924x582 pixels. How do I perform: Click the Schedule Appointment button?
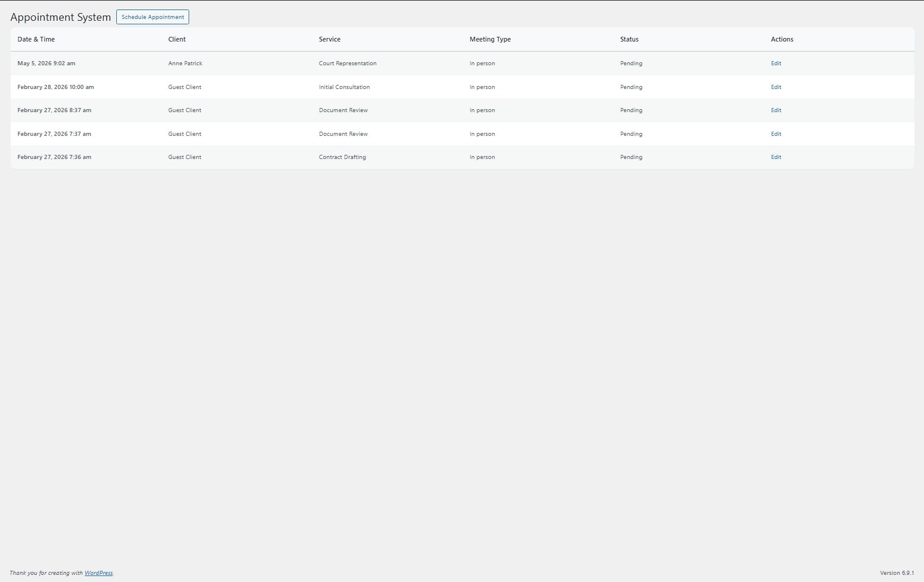(x=152, y=17)
